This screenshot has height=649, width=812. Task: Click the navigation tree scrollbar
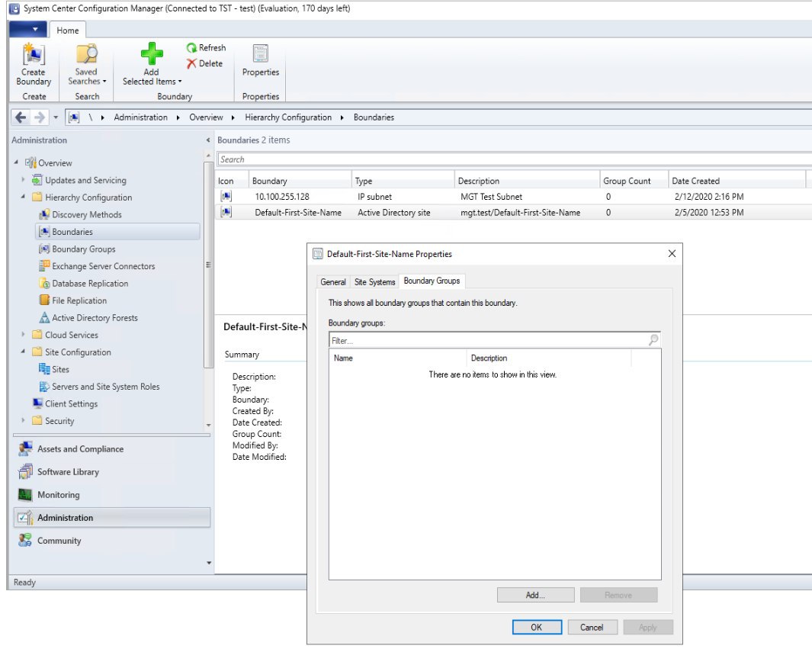209,265
